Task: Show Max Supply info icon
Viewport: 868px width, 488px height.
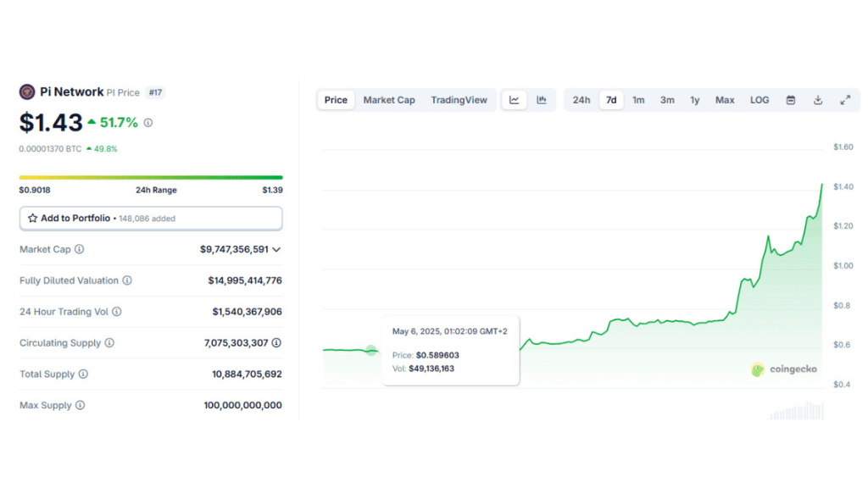Action: pyautogui.click(x=81, y=406)
